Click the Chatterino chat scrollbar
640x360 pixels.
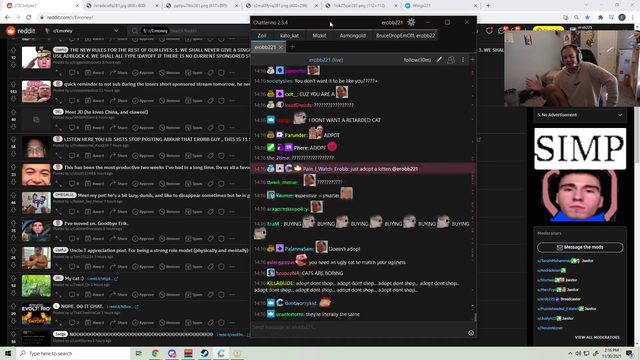(475, 317)
